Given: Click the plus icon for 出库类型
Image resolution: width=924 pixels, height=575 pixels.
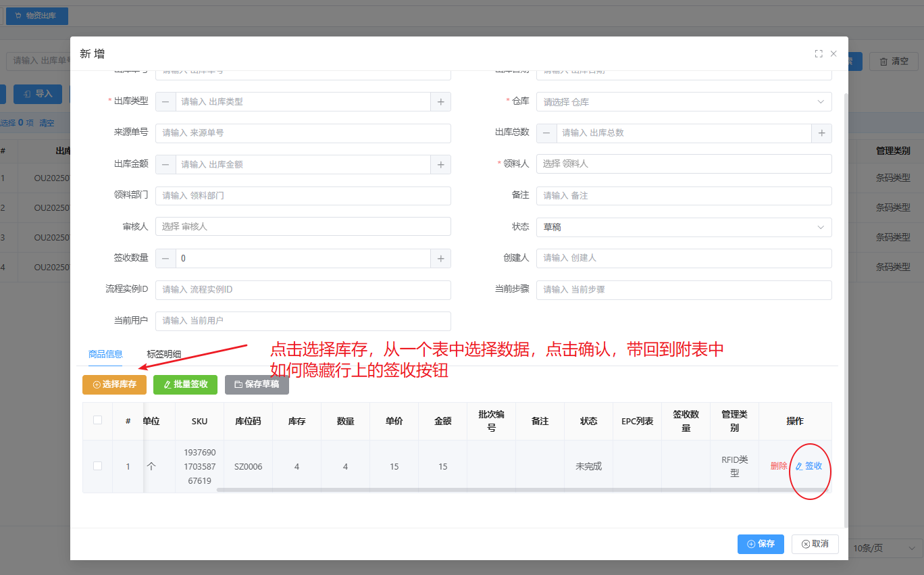Looking at the screenshot, I should tap(440, 102).
